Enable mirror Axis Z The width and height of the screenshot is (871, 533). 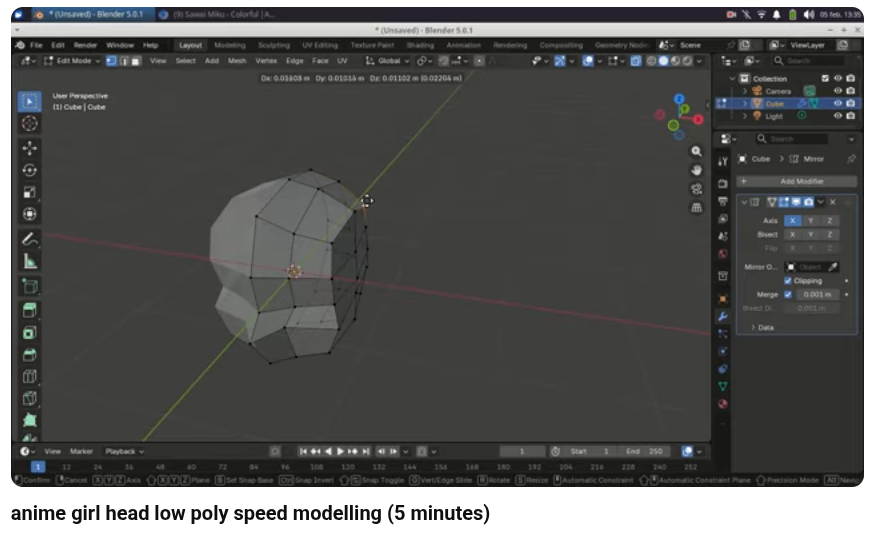tap(829, 220)
